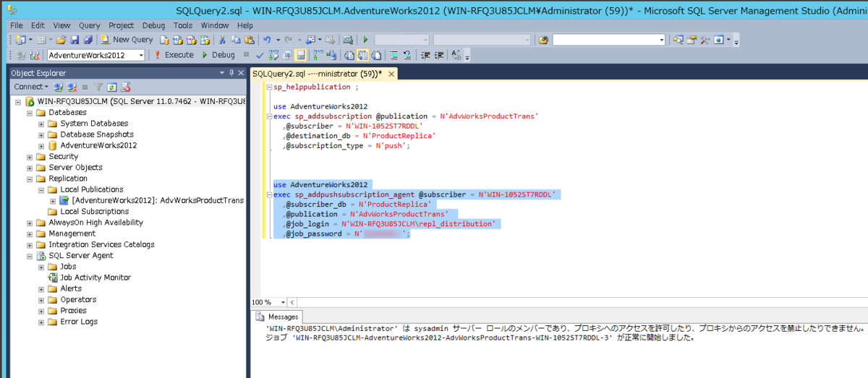Screen dimensions: 868x378
Task: Paste using the clipboard Paste icon
Action: (250, 40)
